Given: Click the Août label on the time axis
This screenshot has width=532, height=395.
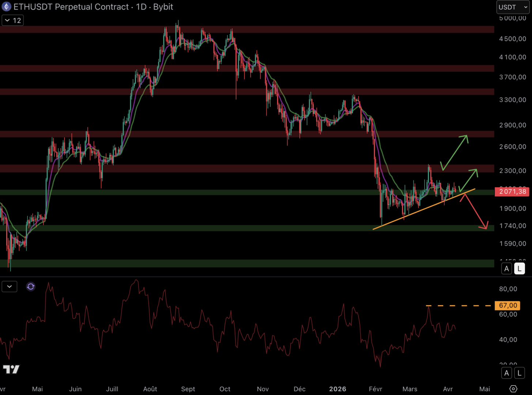Looking at the screenshot, I should [x=150, y=389].
